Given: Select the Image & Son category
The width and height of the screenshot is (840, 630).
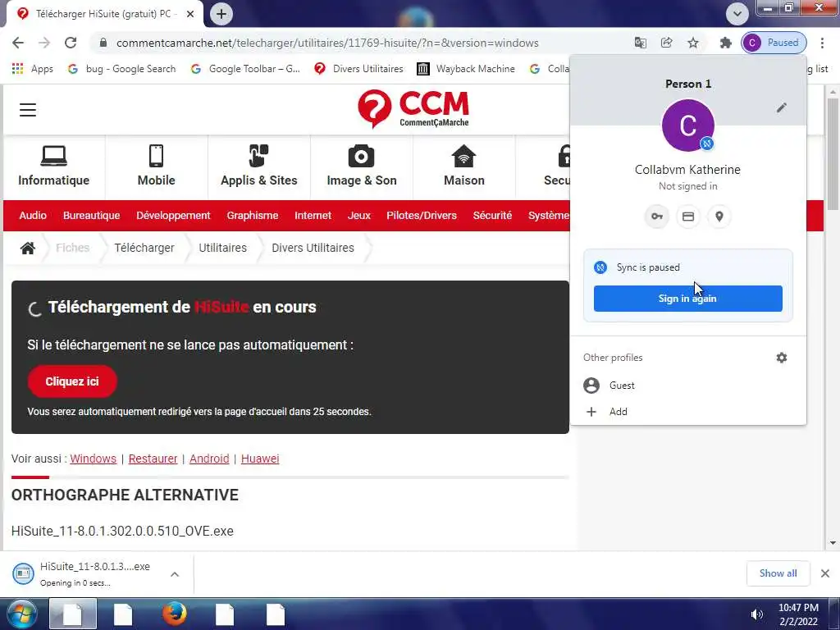Looking at the screenshot, I should (x=362, y=167).
